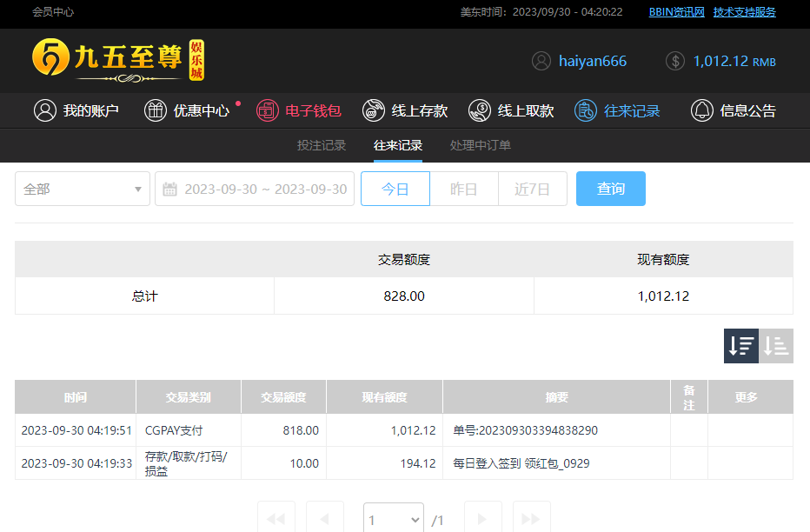Click the username haiyan666
This screenshot has width=810, height=532.
tap(593, 61)
